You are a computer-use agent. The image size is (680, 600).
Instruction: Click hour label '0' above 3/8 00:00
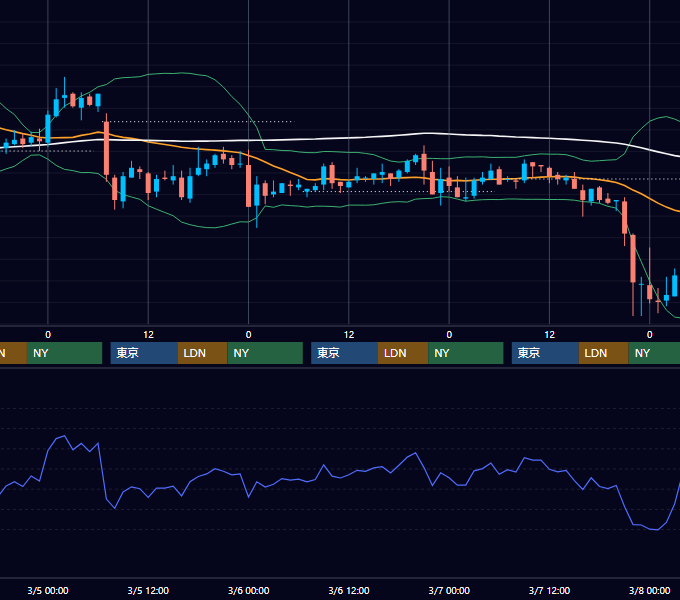(x=649, y=335)
